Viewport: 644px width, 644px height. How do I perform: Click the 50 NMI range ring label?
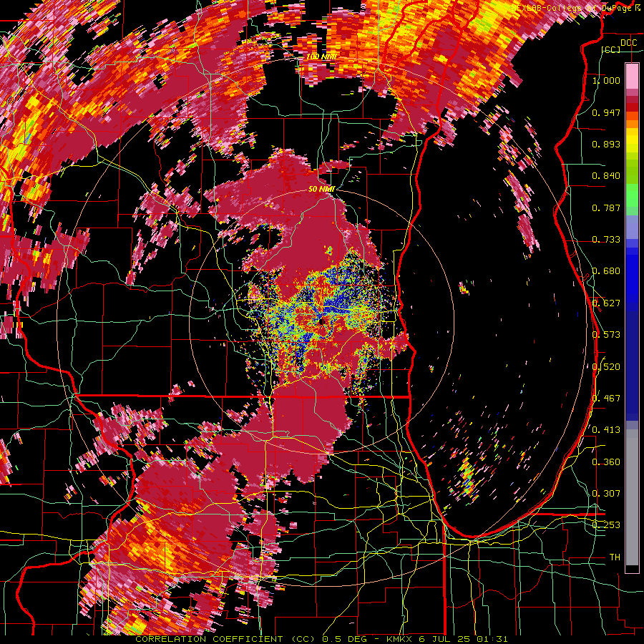click(x=321, y=189)
